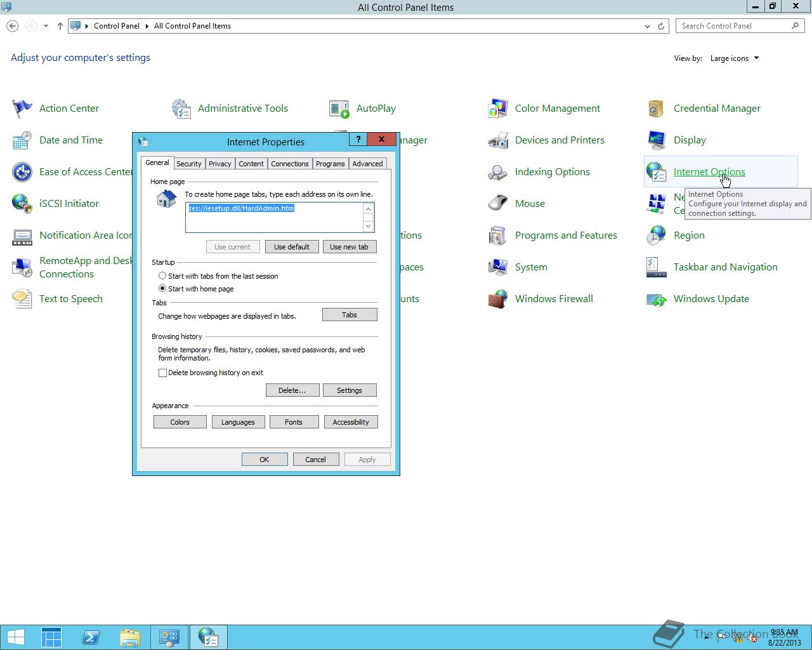Switch to the Programs tab
The width and height of the screenshot is (812, 650).
(x=331, y=164)
